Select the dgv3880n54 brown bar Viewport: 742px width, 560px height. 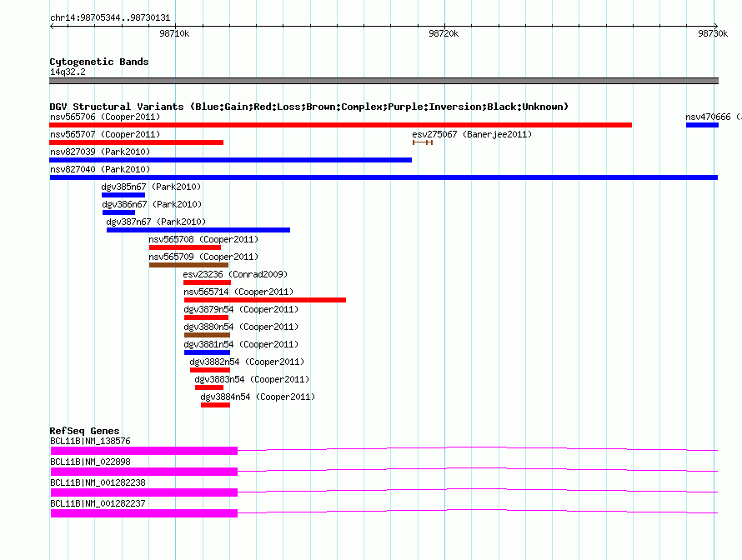pos(208,335)
